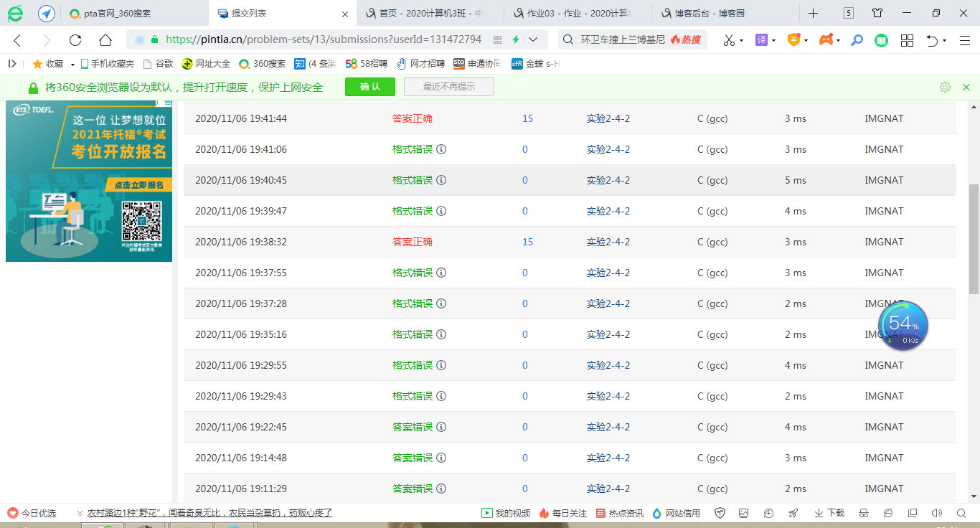Expand the translate tool dropdown arrow

pyautogui.click(x=773, y=41)
